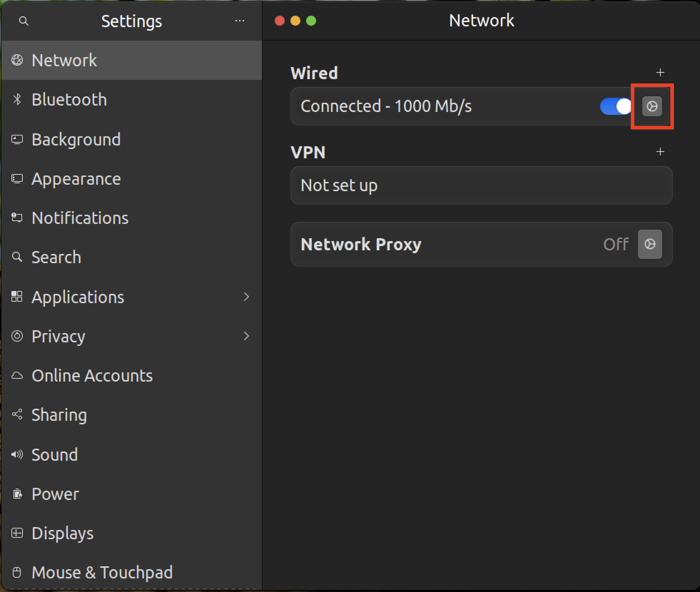Open the wired connection gear settings
The width and height of the screenshot is (700, 592).
pyautogui.click(x=652, y=106)
